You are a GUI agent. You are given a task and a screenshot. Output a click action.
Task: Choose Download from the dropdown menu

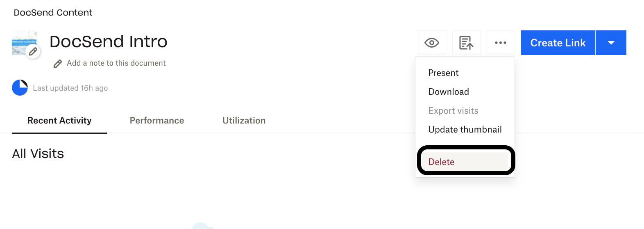tap(449, 92)
